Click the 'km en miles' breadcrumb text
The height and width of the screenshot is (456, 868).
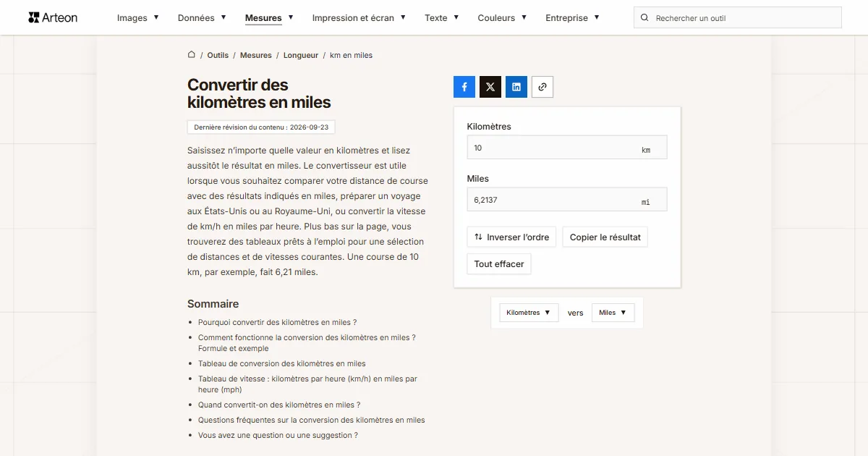click(351, 55)
